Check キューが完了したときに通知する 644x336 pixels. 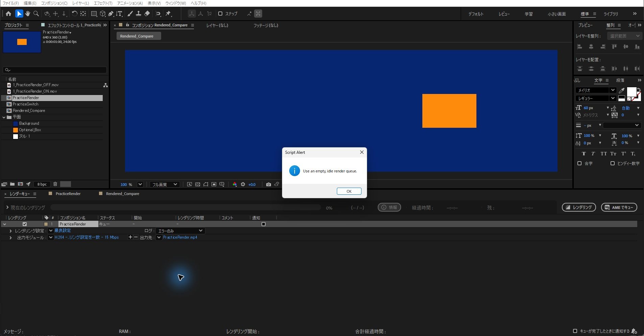pos(575,331)
